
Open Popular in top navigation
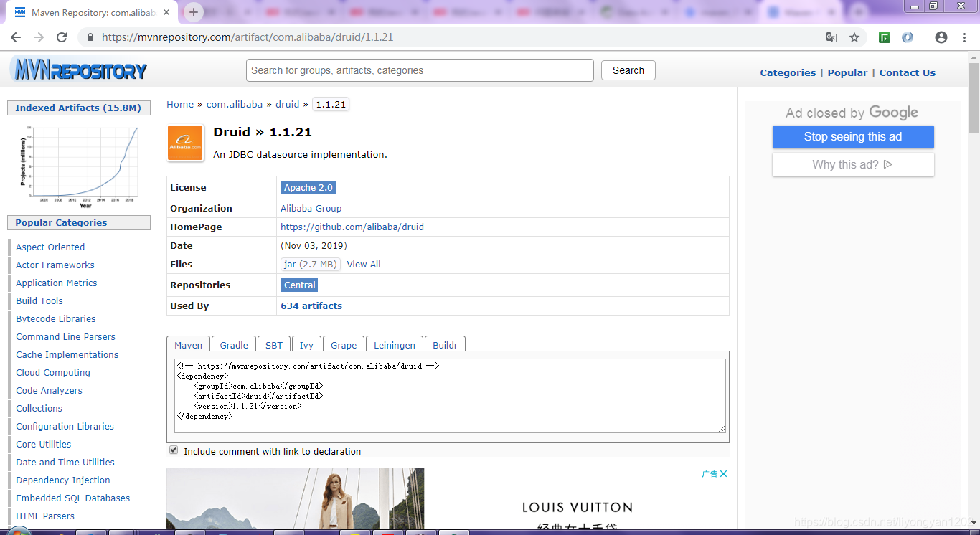[847, 72]
